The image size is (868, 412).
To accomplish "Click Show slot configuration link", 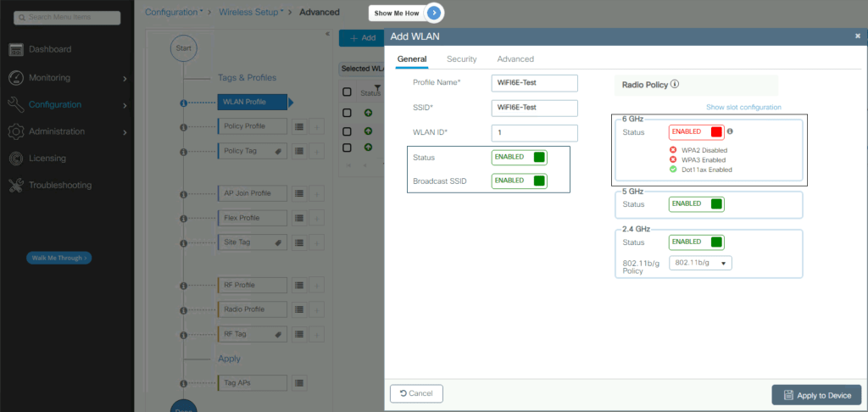I will pos(743,107).
